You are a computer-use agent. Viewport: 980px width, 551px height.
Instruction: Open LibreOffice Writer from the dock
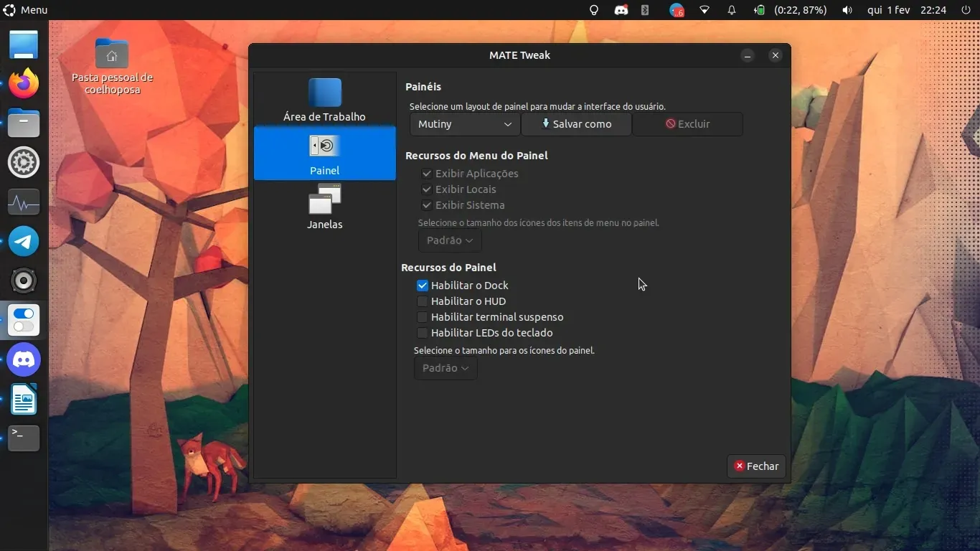[24, 399]
